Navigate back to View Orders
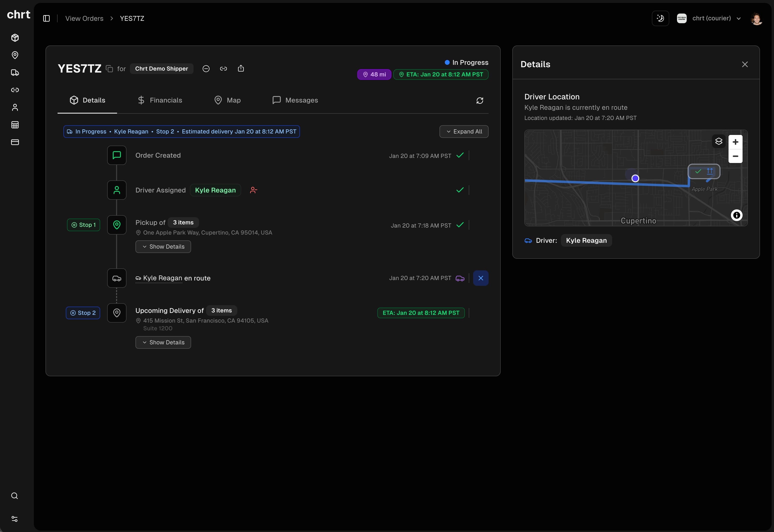Viewport: 774px width, 532px height. click(84, 18)
